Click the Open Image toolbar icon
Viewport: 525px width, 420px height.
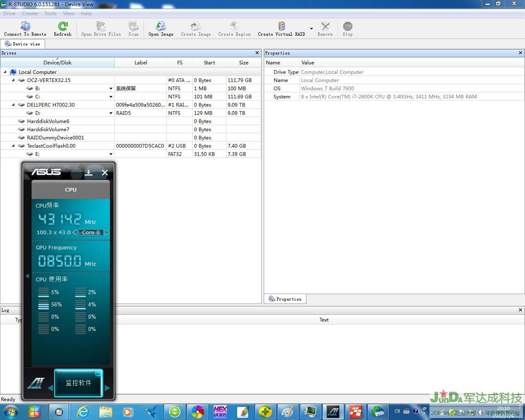click(x=161, y=29)
